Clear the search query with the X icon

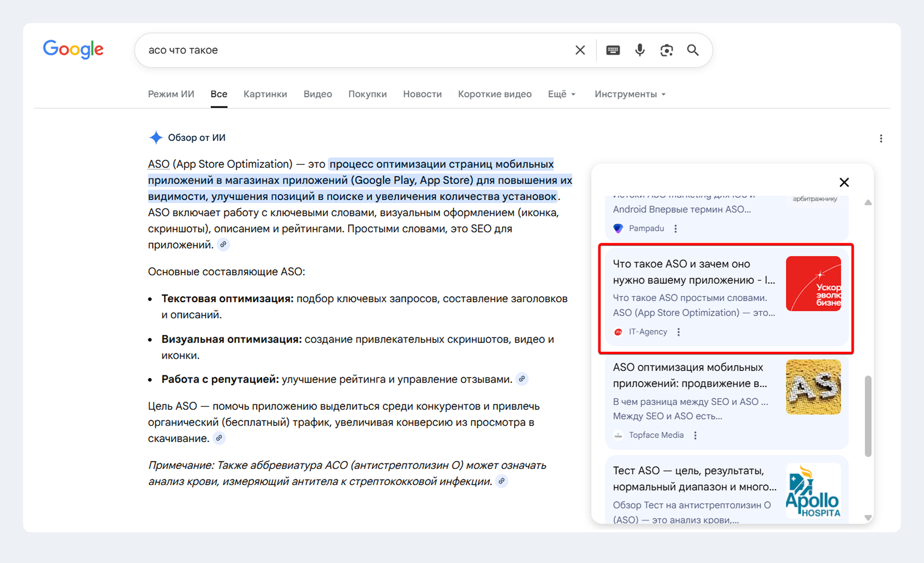pos(580,50)
